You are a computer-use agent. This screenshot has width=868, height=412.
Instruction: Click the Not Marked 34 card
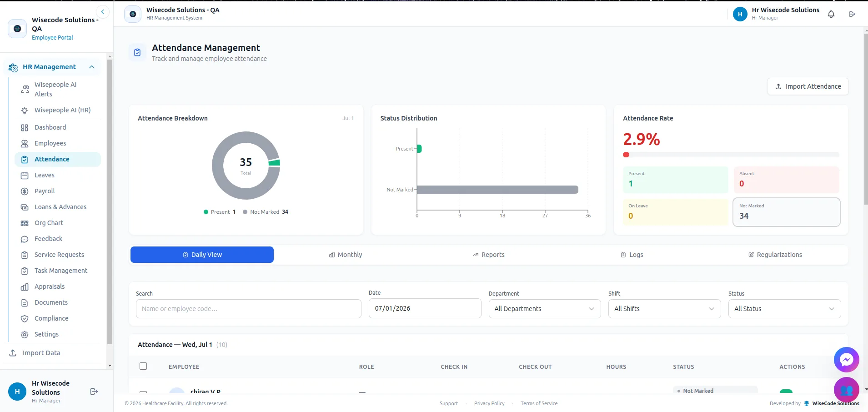(787, 212)
